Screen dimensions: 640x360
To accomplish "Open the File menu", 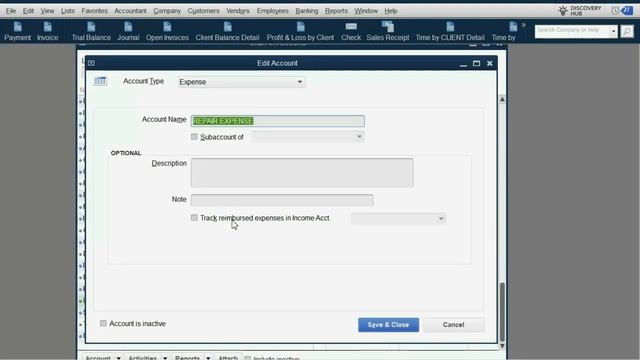I will tap(11, 11).
